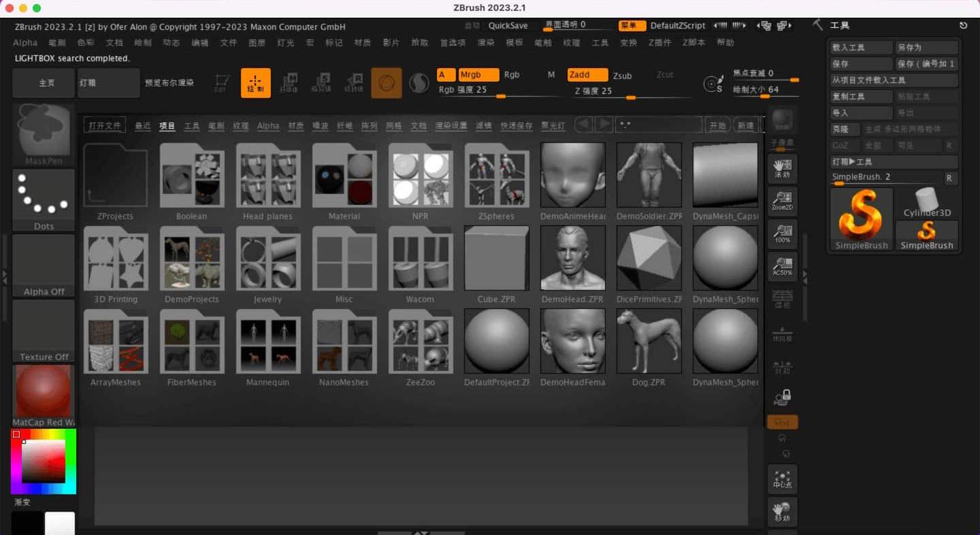Switch to the 材质 (Material) Lightbox tab
Screen dimensions: 980x535
pos(295,126)
